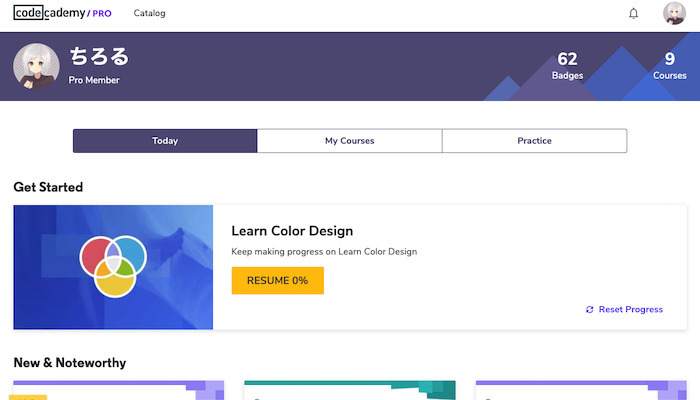Image resolution: width=700 pixels, height=400 pixels.
Task: Switch to the Today tab
Action: coord(165,141)
